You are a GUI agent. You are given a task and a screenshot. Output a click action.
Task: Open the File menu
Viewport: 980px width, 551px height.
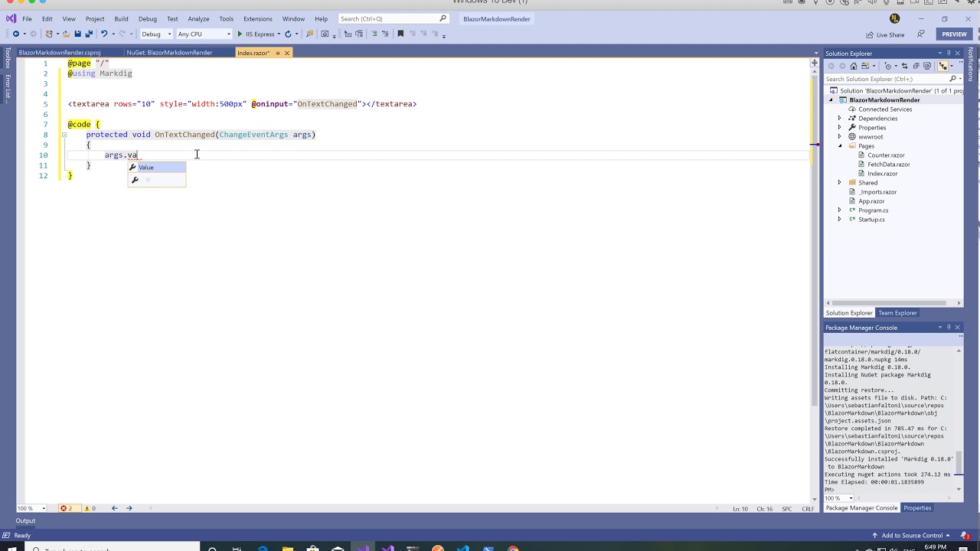pyautogui.click(x=27, y=18)
